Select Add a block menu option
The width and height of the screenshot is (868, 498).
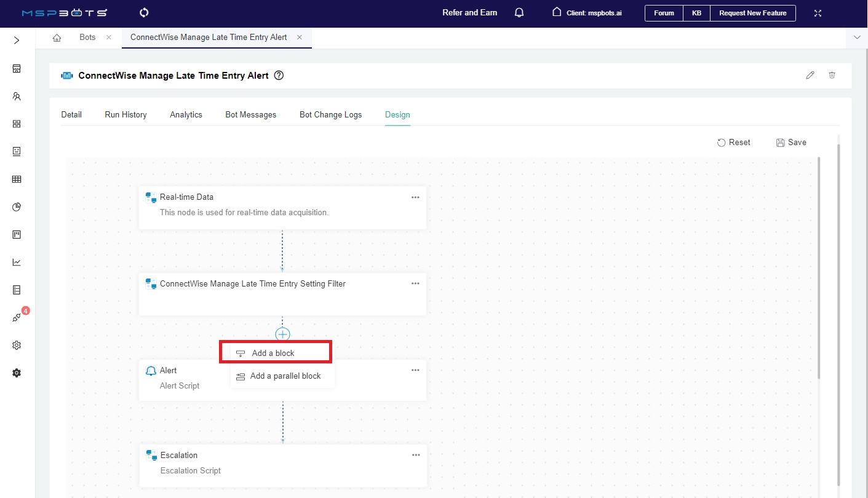point(273,353)
